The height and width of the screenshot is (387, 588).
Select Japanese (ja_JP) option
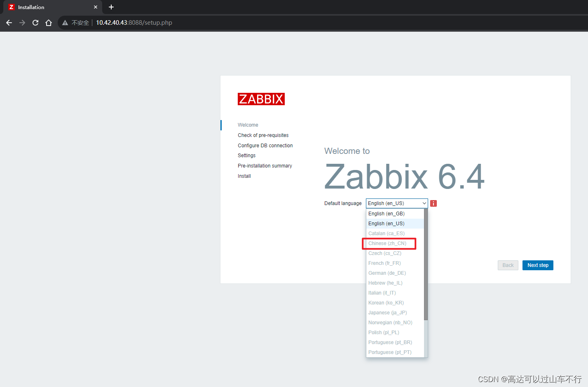(x=395, y=313)
